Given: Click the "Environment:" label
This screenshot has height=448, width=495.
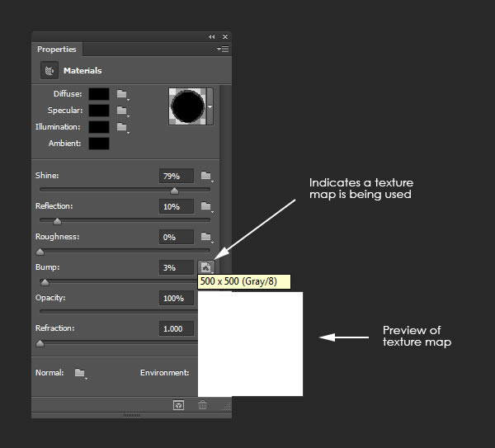Looking at the screenshot, I should click(x=164, y=373).
